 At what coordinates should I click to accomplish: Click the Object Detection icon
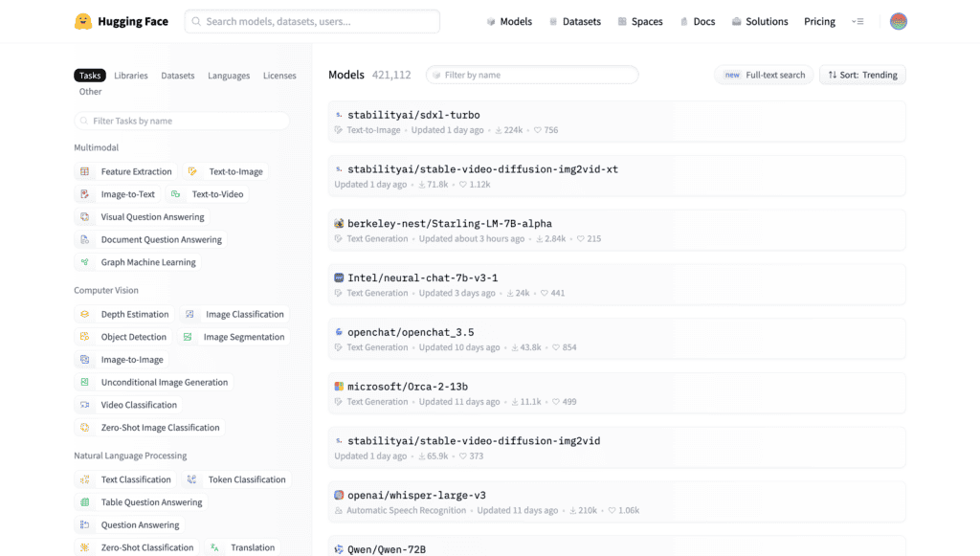click(x=85, y=337)
